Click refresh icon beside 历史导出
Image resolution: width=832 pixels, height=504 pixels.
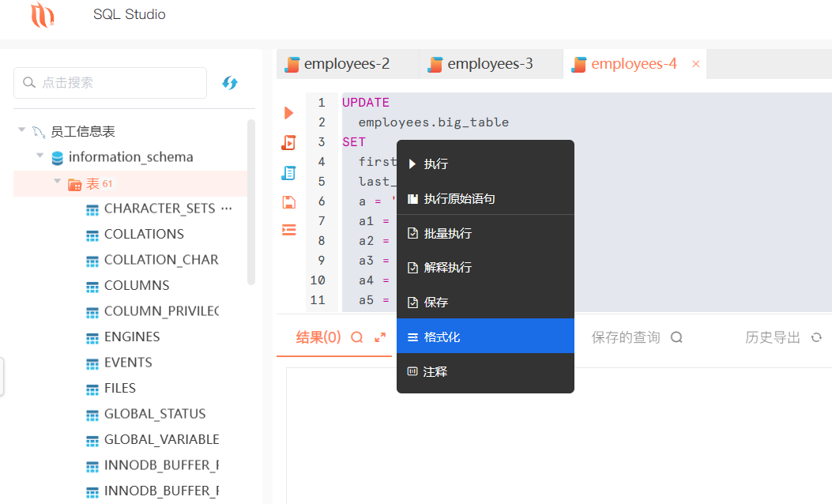click(817, 337)
